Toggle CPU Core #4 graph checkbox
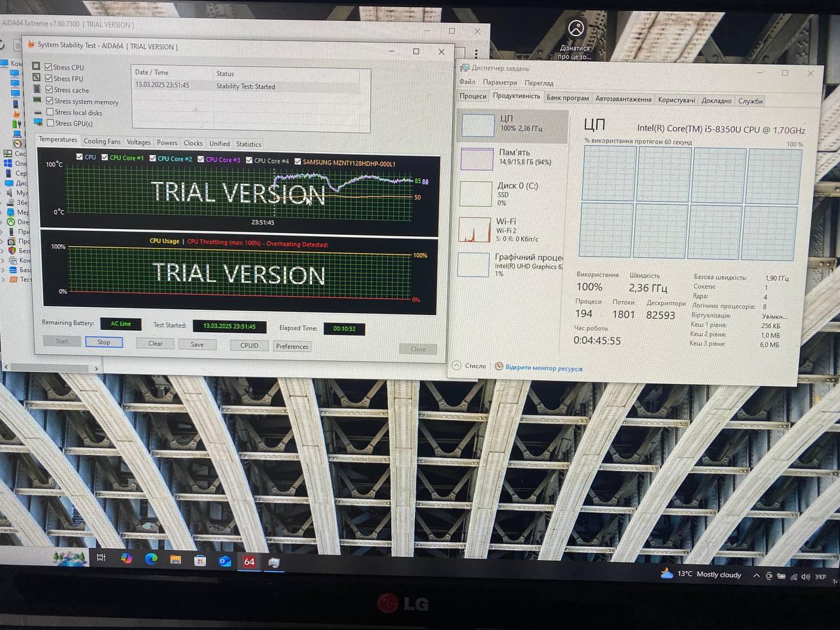 249,159
